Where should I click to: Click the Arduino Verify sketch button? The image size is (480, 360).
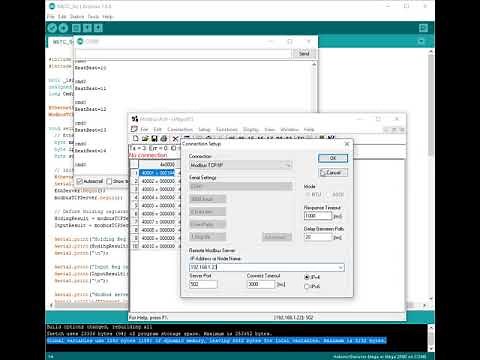[x=52, y=28]
